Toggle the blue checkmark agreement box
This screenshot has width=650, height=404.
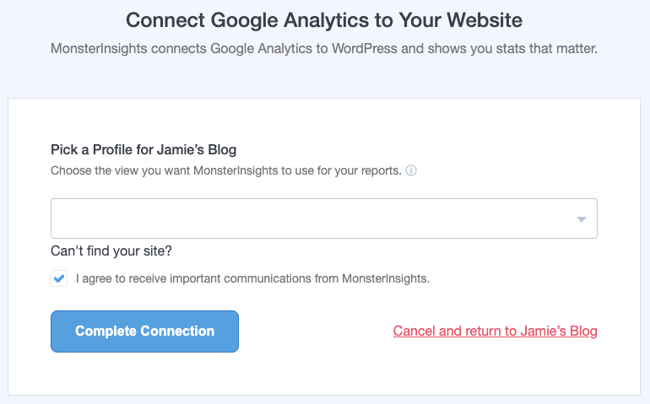pyautogui.click(x=59, y=279)
